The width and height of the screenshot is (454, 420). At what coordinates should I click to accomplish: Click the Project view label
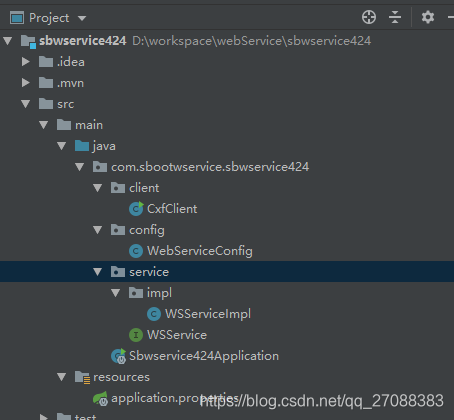[49, 18]
